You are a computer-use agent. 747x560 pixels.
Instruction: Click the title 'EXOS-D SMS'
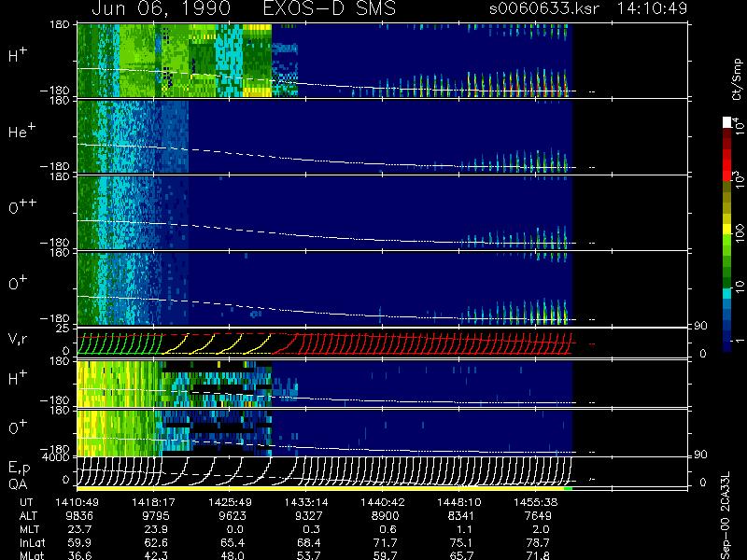click(x=330, y=8)
